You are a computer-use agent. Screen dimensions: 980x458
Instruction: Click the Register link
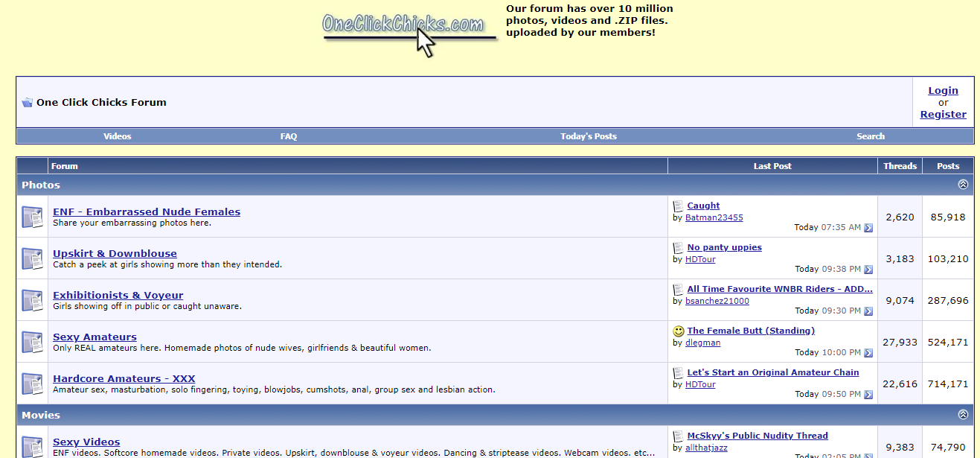pyautogui.click(x=943, y=115)
